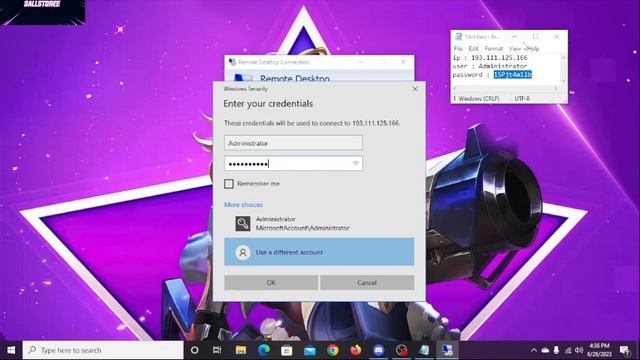
Task: Click the Administrator username field
Action: (x=293, y=143)
